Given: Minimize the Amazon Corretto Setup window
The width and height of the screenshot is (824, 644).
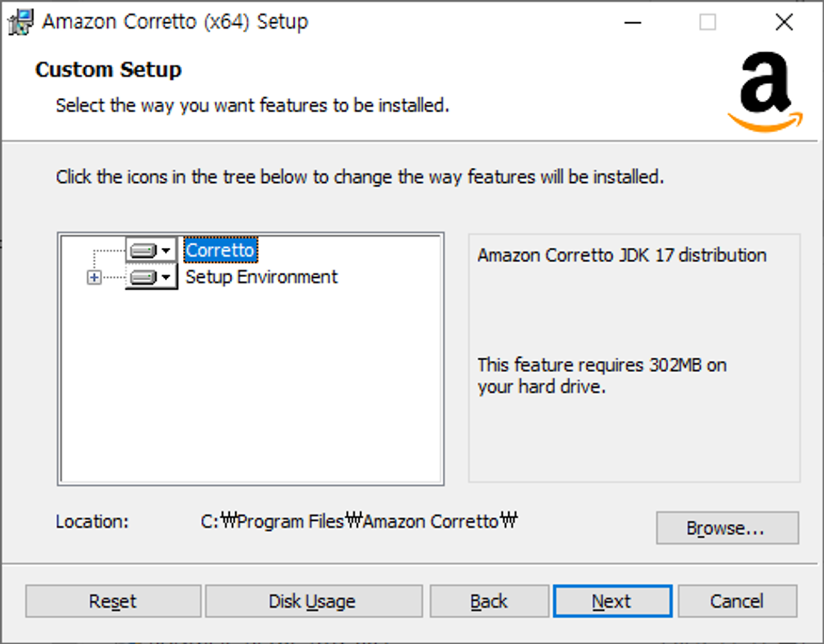Looking at the screenshot, I should (633, 23).
